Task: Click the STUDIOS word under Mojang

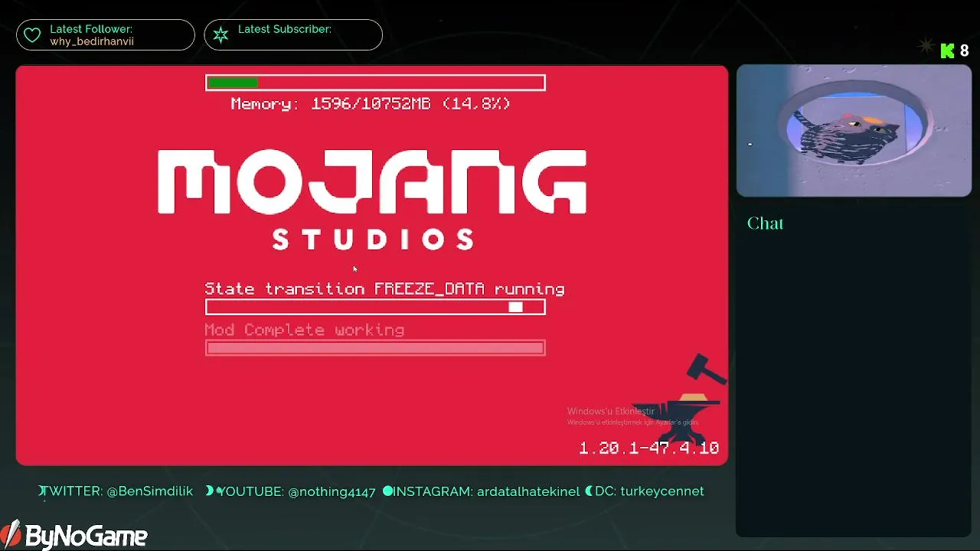Action: [374, 240]
